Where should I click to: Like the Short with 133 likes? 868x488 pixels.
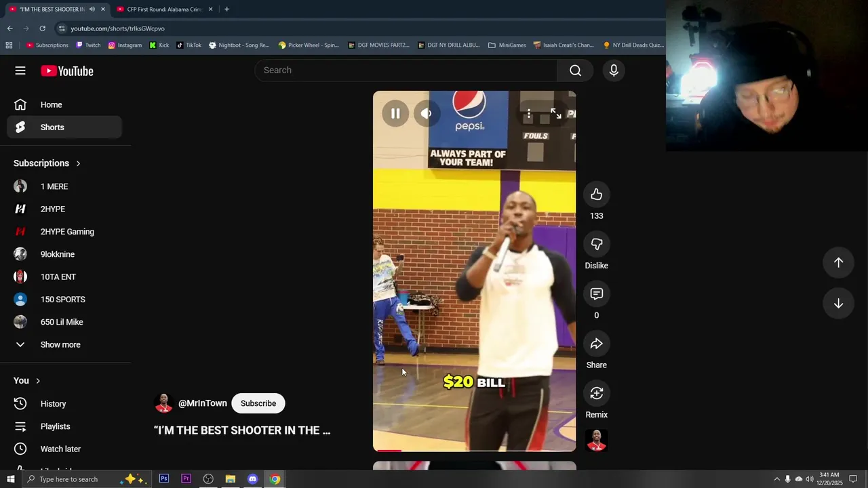pos(597,195)
